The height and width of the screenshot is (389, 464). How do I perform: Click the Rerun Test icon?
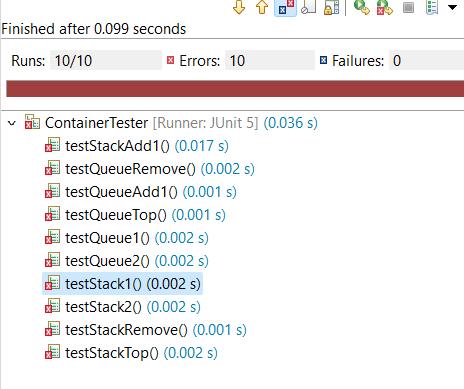point(361,7)
